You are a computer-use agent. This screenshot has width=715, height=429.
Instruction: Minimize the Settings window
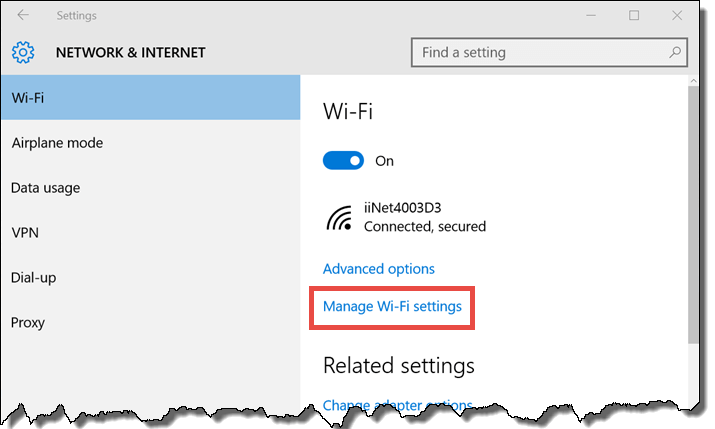click(591, 16)
